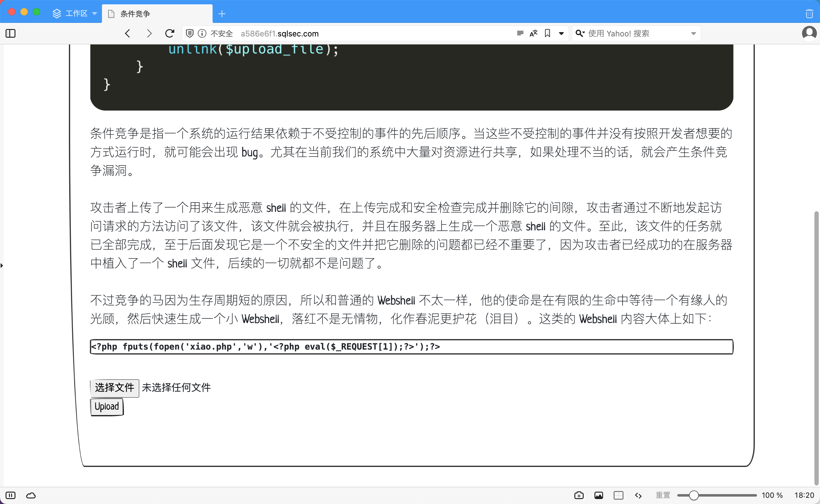Go forward to next page

[x=149, y=33]
